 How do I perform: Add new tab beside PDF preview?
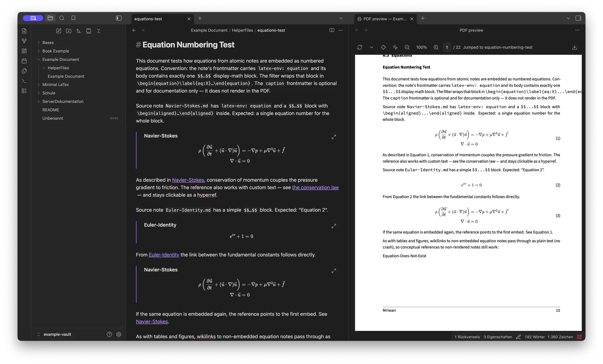423,19
